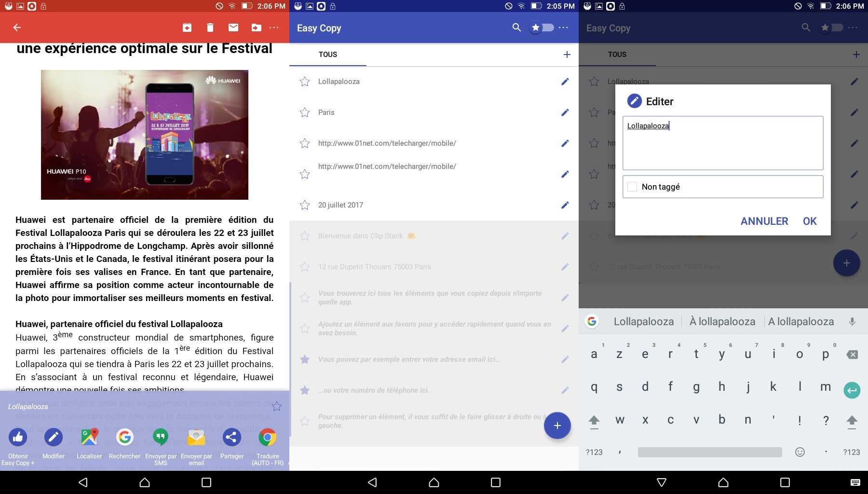Edit the 20 juillet 2017 item
The height and width of the screenshot is (494, 868).
(x=565, y=205)
